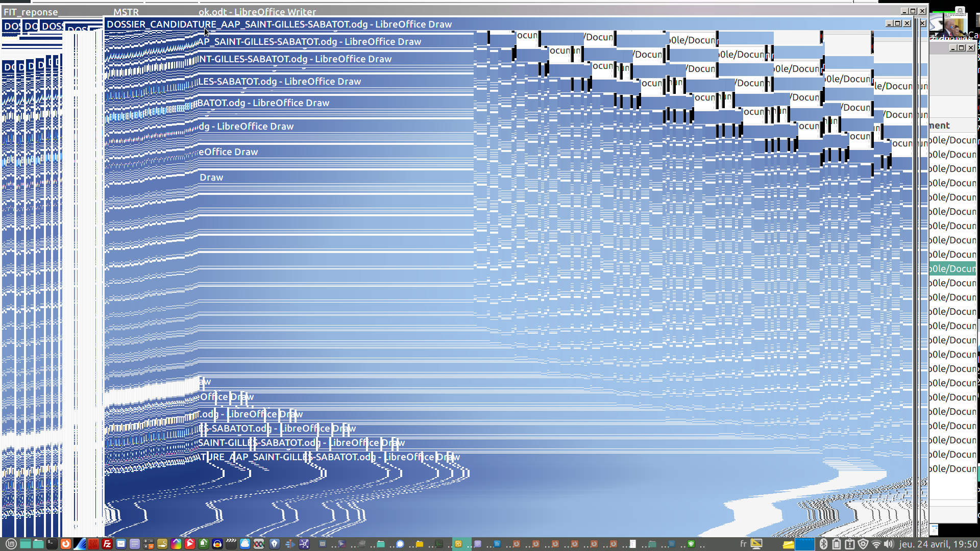The height and width of the screenshot is (551, 980).
Task: Open the clock calendar showing jeu. 24 avril
Action: (x=938, y=544)
